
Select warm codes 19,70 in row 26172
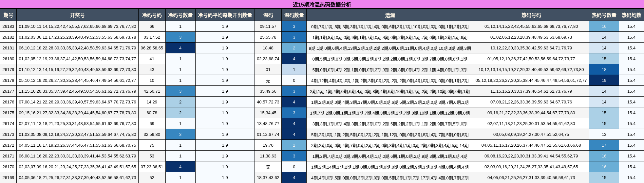click(x=268, y=145)
